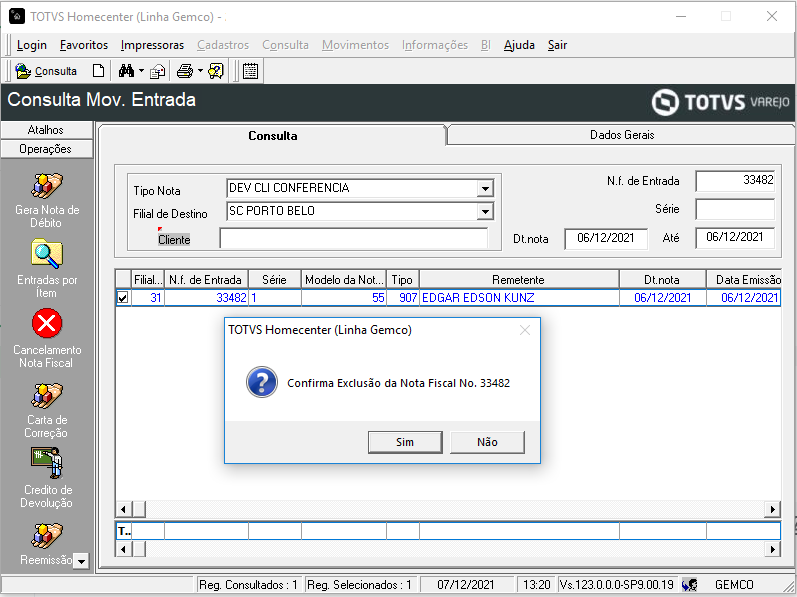
Task: Open the printer dropdown arrow
Action: (x=200, y=71)
